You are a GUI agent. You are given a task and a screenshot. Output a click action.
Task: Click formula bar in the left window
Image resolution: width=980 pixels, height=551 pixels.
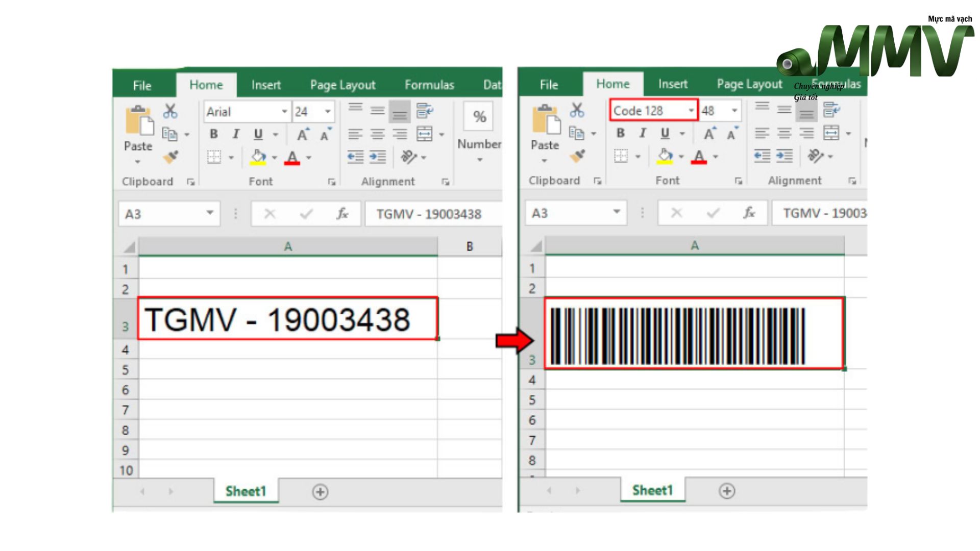point(434,214)
